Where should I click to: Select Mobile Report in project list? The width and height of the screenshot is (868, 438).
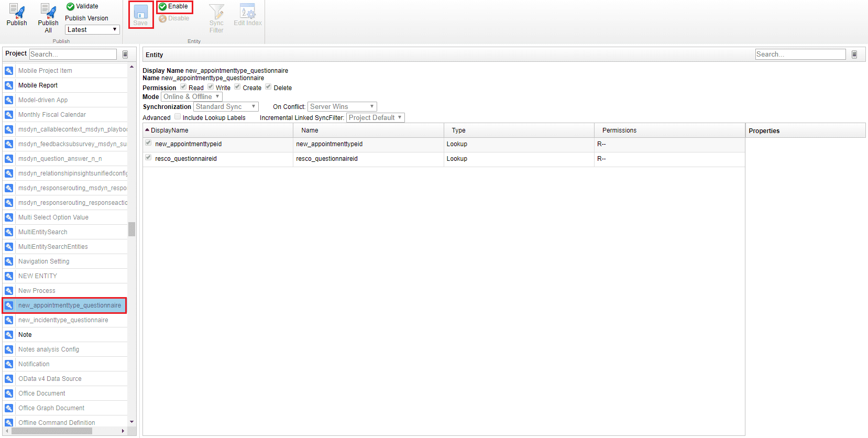38,85
